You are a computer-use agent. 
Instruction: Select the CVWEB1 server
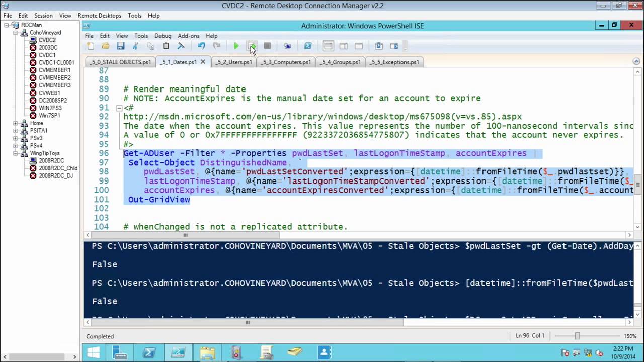coord(49,93)
